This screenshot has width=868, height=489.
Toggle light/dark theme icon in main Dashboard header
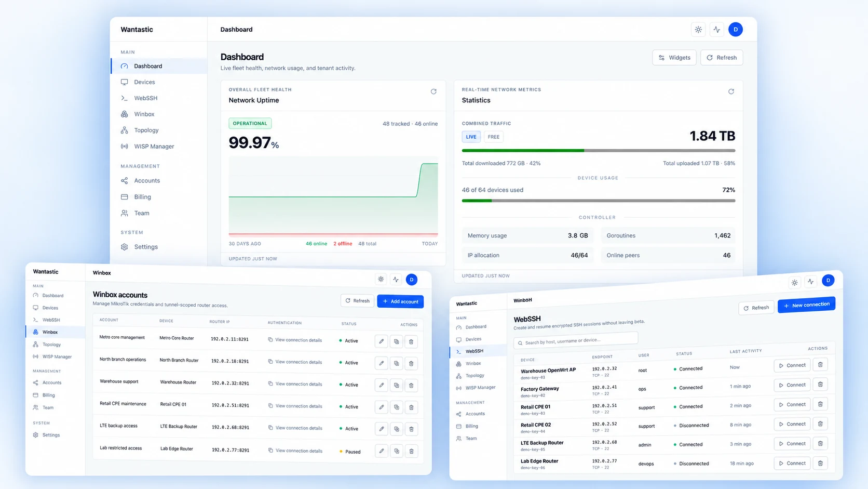[698, 30]
